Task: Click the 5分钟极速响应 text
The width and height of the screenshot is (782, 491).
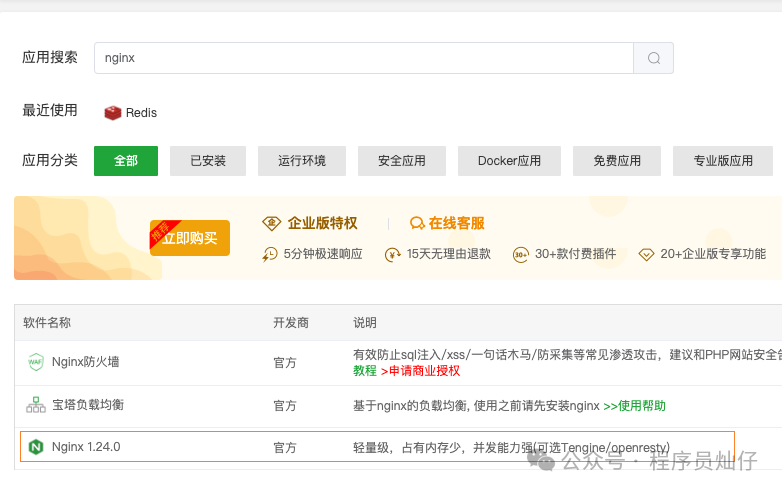Action: (323, 254)
